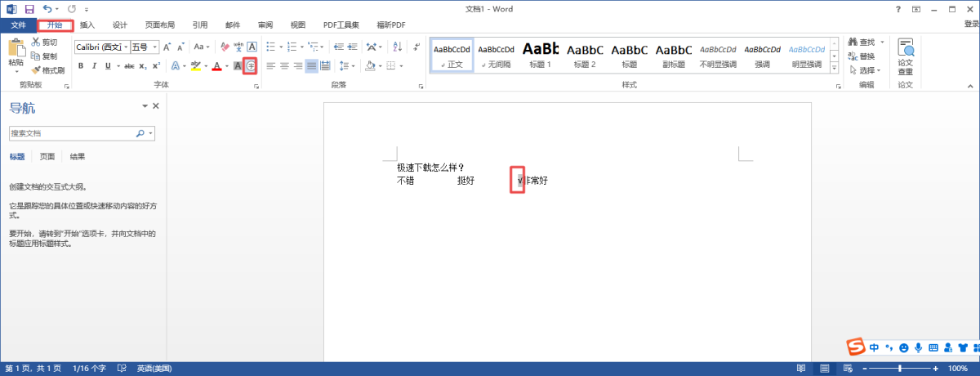The height and width of the screenshot is (376, 980).
Task: Switch to the 插入 ribbon tab
Action: pos(87,25)
